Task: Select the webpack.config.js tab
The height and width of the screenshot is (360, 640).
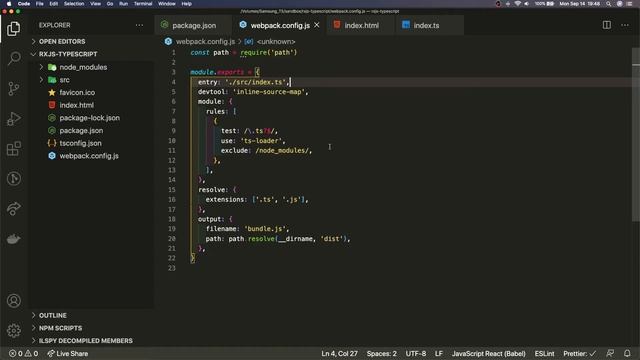Action: 280,25
